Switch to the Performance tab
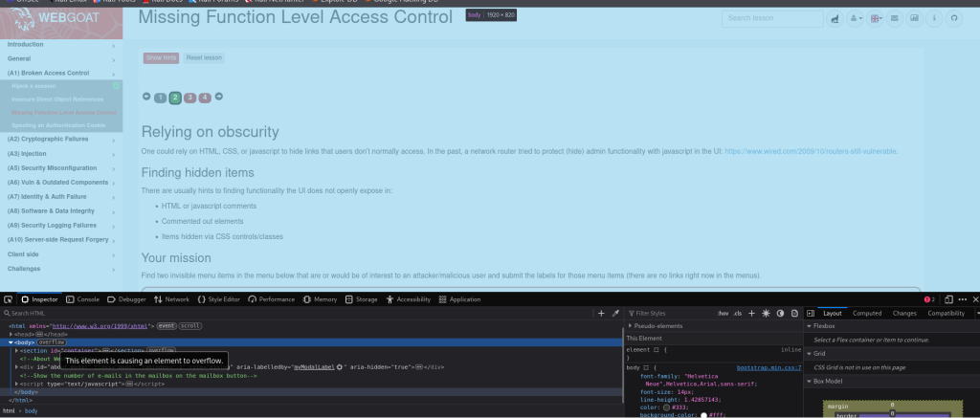 [x=271, y=299]
